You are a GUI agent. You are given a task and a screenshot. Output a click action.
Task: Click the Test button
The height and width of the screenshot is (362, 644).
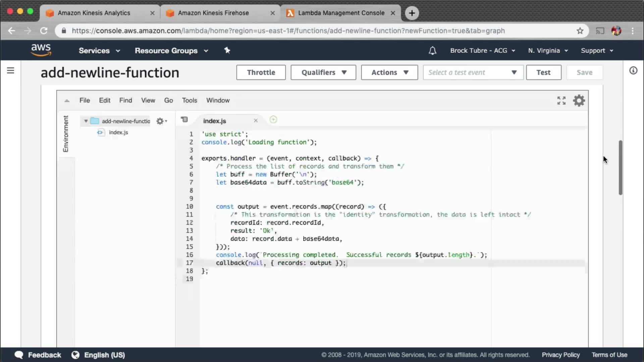coord(543,72)
